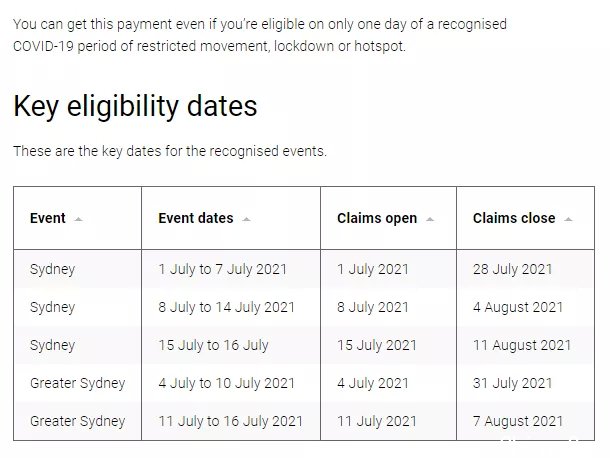The width and height of the screenshot is (610, 458).
Task: Click the Event dates column header
Action: (x=231, y=218)
